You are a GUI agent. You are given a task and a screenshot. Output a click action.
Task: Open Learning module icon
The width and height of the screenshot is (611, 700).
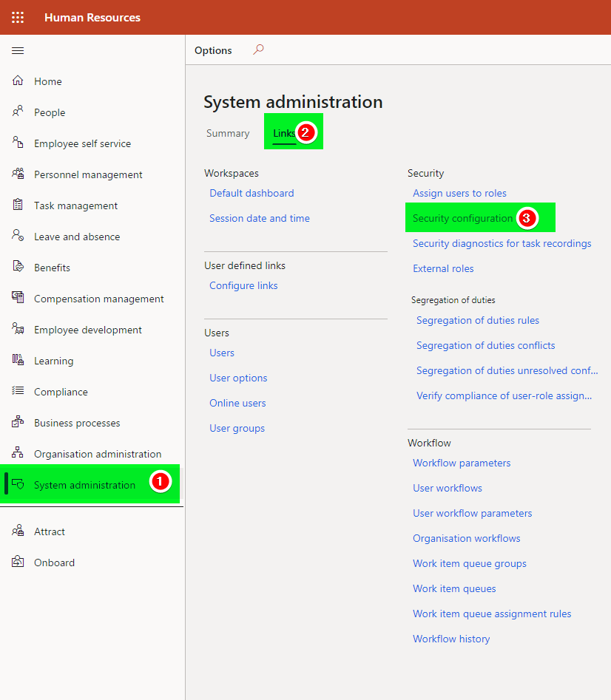pos(18,360)
